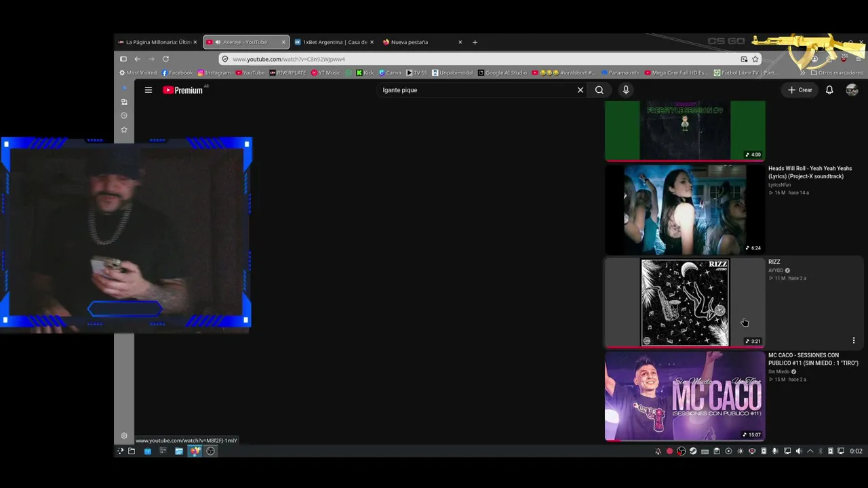Play the Heads Will Roll video thumbnail

point(685,209)
